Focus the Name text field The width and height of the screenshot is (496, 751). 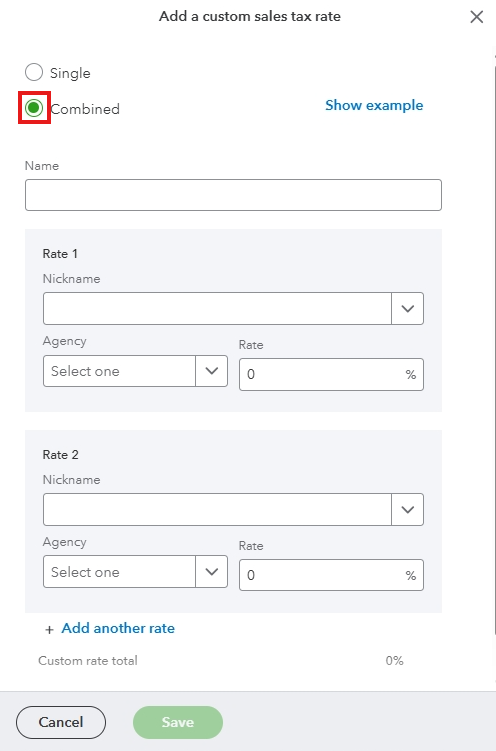pos(233,195)
